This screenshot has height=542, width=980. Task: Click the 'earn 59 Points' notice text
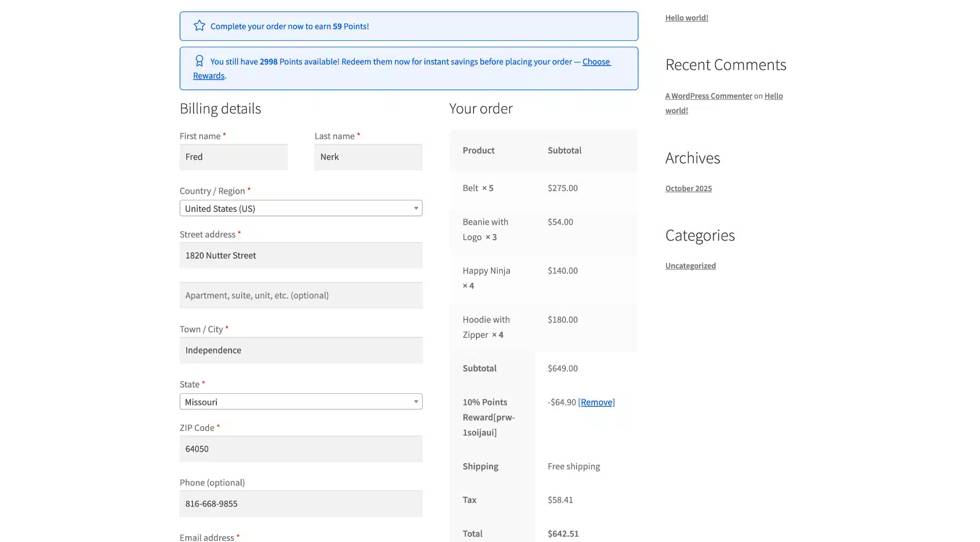(290, 26)
